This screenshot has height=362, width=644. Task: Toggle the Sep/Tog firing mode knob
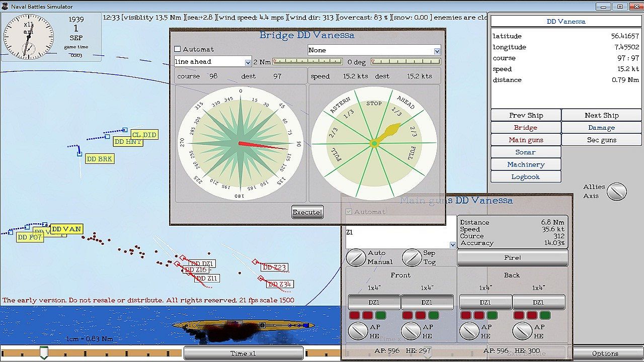click(412, 257)
